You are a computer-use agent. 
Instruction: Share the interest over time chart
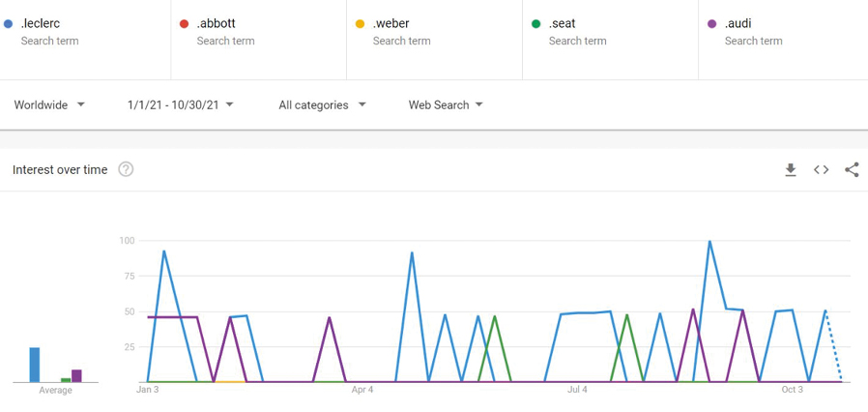point(852,170)
